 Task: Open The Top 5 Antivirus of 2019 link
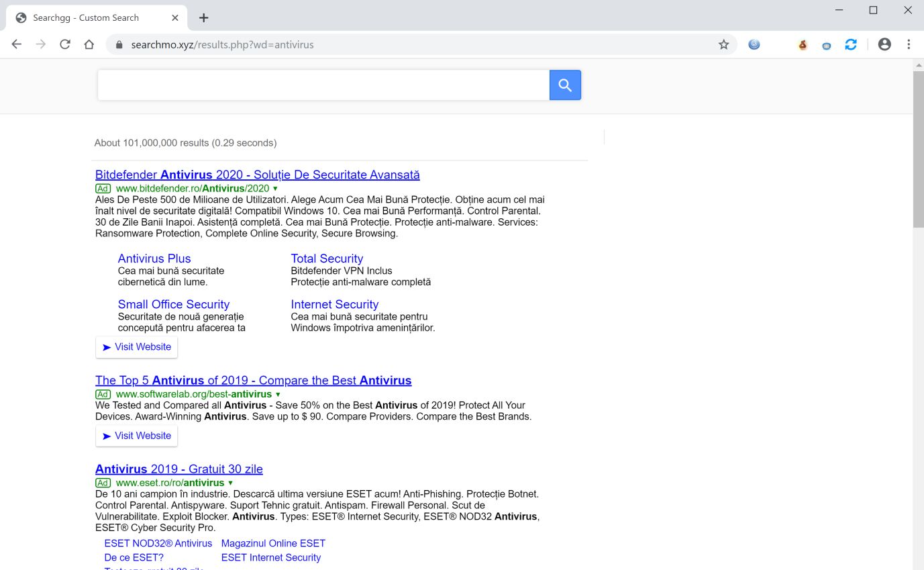click(254, 381)
